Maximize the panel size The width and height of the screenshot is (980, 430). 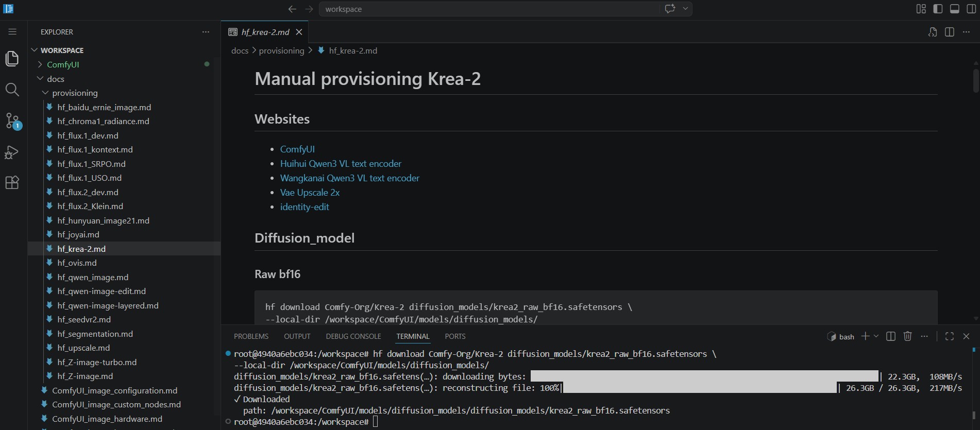click(950, 336)
